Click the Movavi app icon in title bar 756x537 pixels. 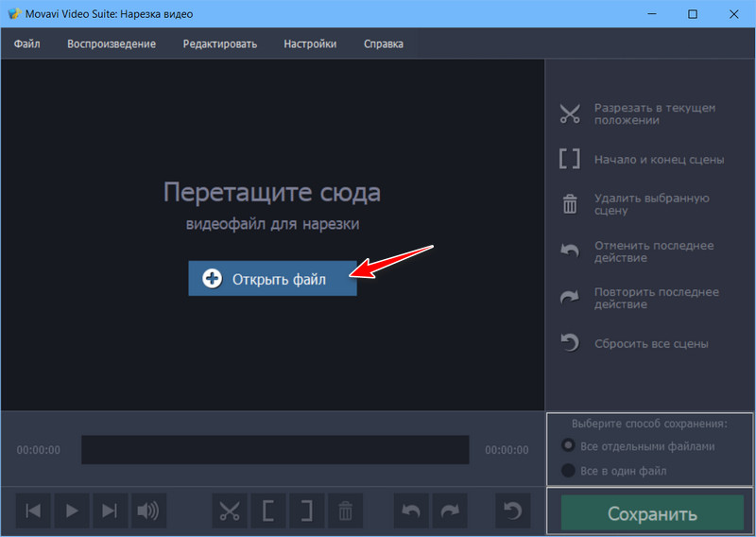point(14,13)
